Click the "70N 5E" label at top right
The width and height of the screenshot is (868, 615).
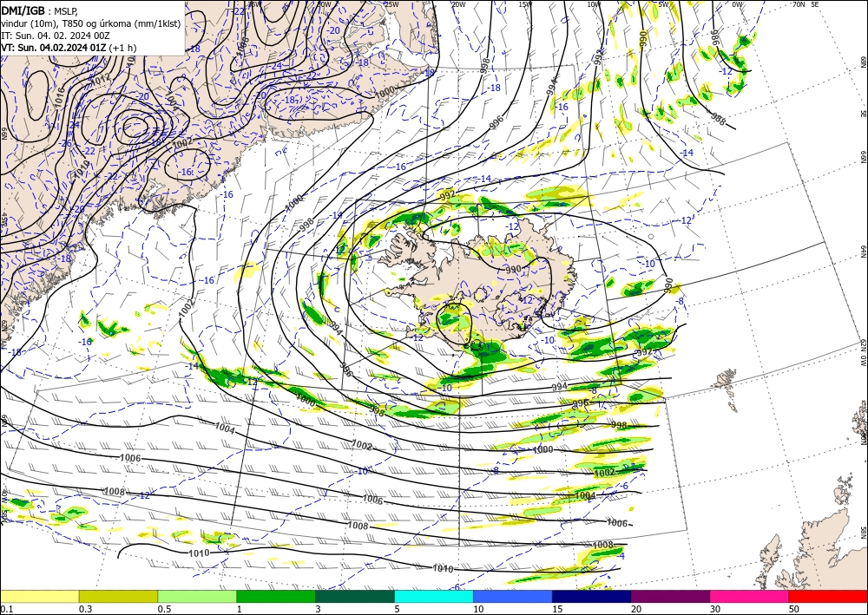(806, 4)
